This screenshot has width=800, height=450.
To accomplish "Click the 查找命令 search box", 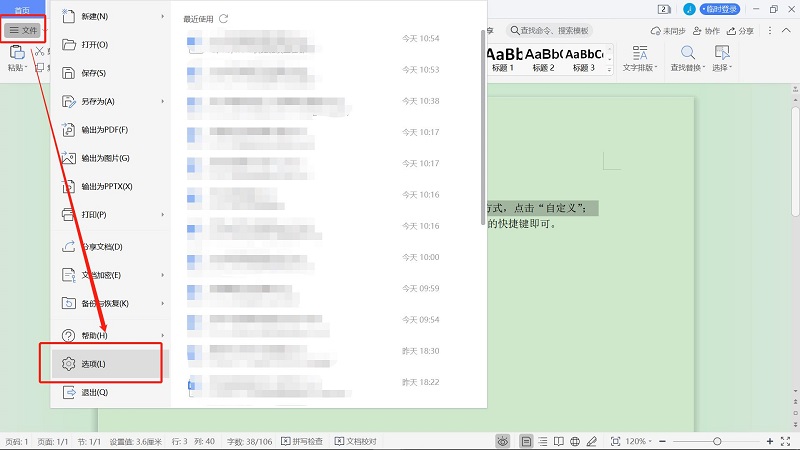I will point(549,31).
